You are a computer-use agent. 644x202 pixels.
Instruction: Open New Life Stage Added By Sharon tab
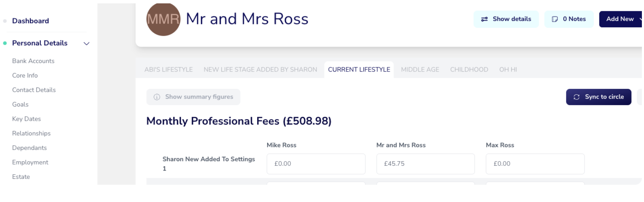(x=260, y=69)
